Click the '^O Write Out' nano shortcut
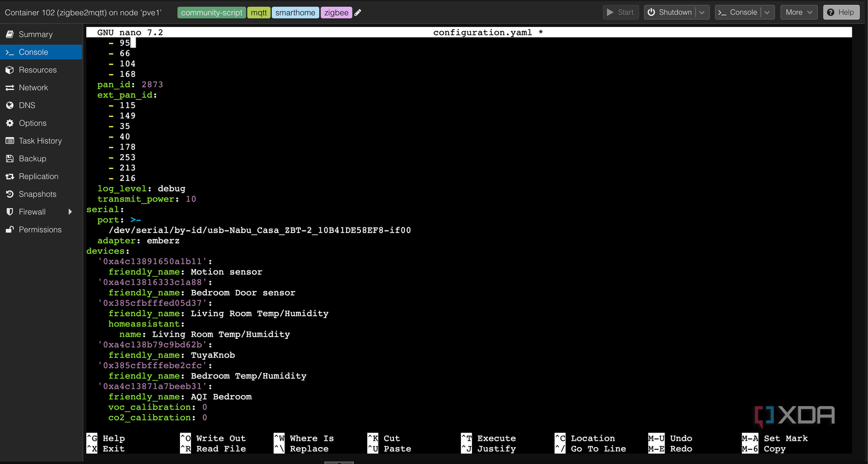 [x=213, y=438]
